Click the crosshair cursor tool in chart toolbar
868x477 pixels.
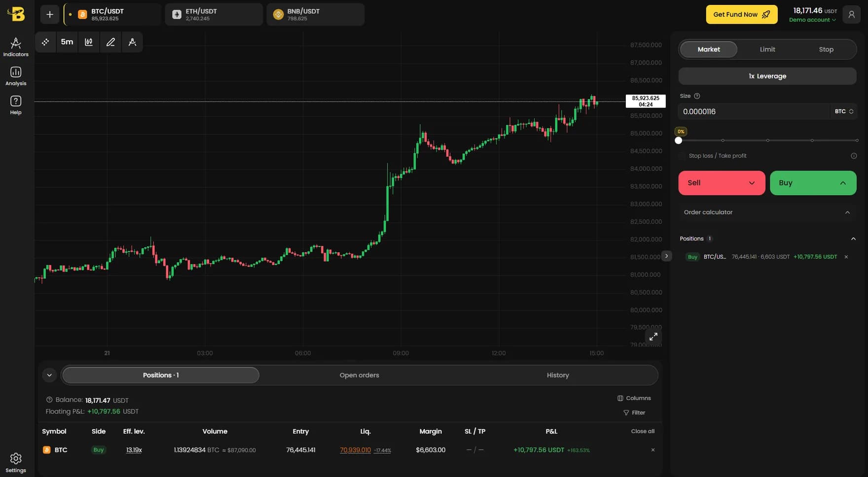pyautogui.click(x=45, y=42)
